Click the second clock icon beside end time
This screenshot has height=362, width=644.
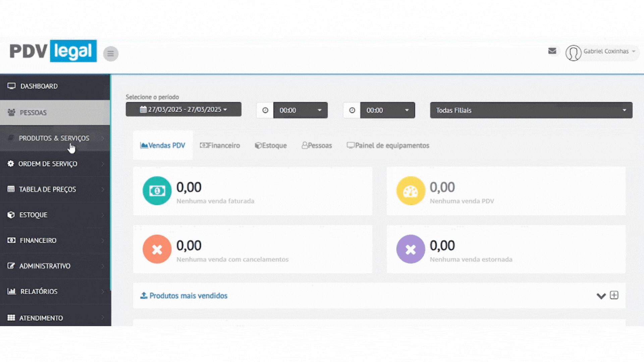click(x=352, y=110)
